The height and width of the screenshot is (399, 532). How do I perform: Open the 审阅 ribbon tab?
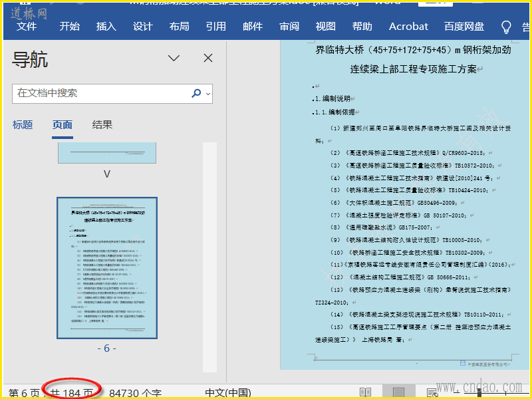pyautogui.click(x=289, y=27)
